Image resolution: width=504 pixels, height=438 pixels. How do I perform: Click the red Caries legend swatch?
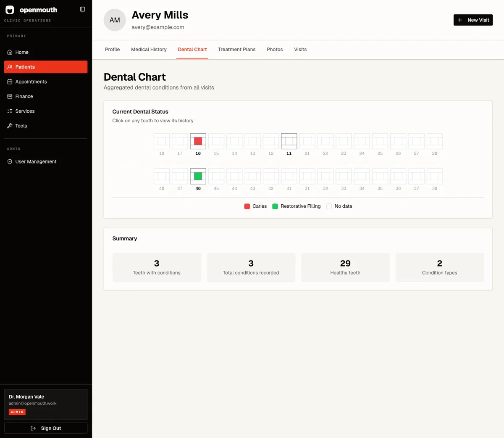pos(247,206)
